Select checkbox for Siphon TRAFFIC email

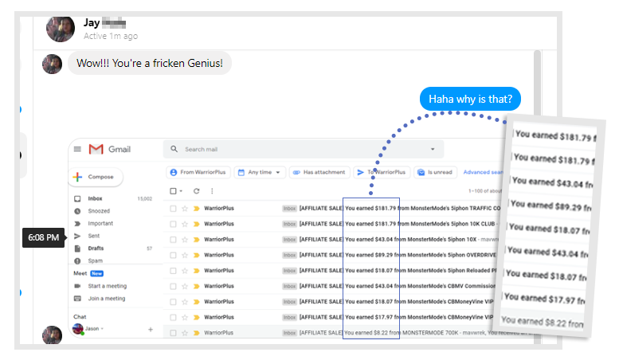click(173, 209)
